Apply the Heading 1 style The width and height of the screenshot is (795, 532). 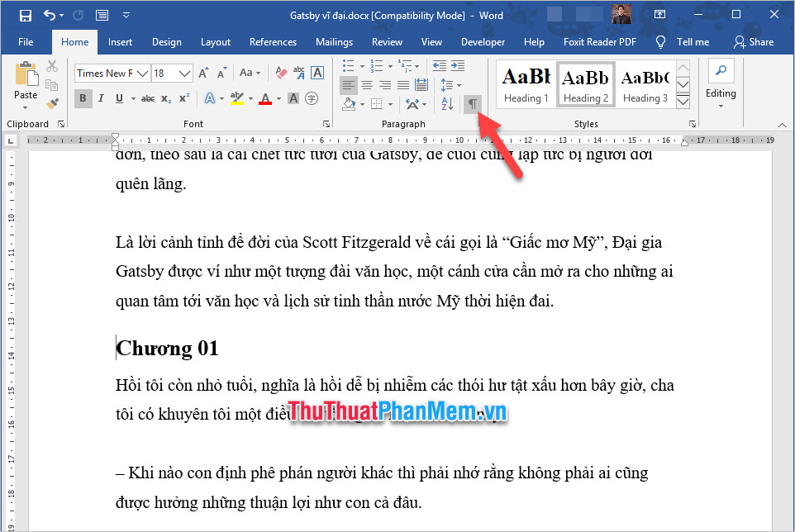pos(526,85)
